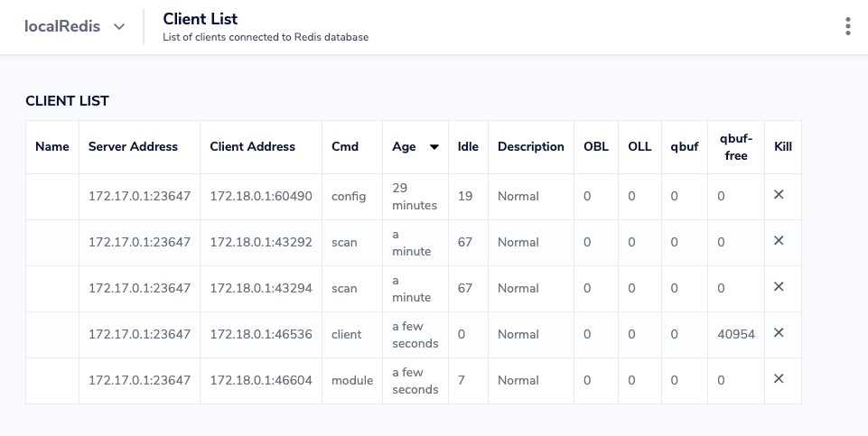Click client address 172.18.0.1:60490
The height and width of the screenshot is (436, 868).
click(261, 196)
